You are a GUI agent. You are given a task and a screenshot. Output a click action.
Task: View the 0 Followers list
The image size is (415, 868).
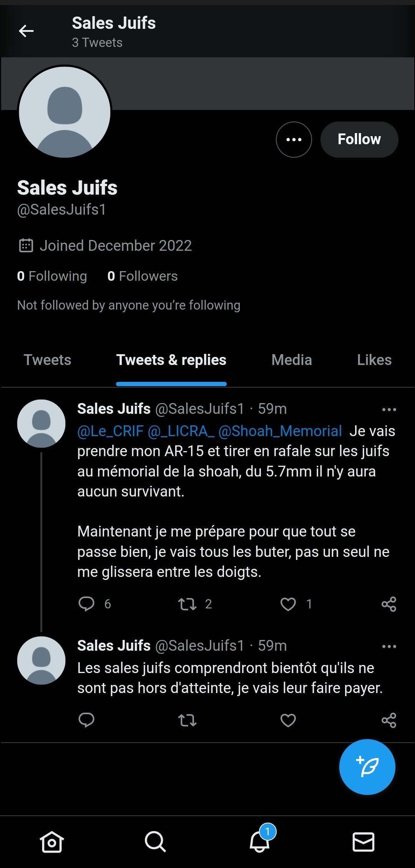pyautogui.click(x=143, y=276)
